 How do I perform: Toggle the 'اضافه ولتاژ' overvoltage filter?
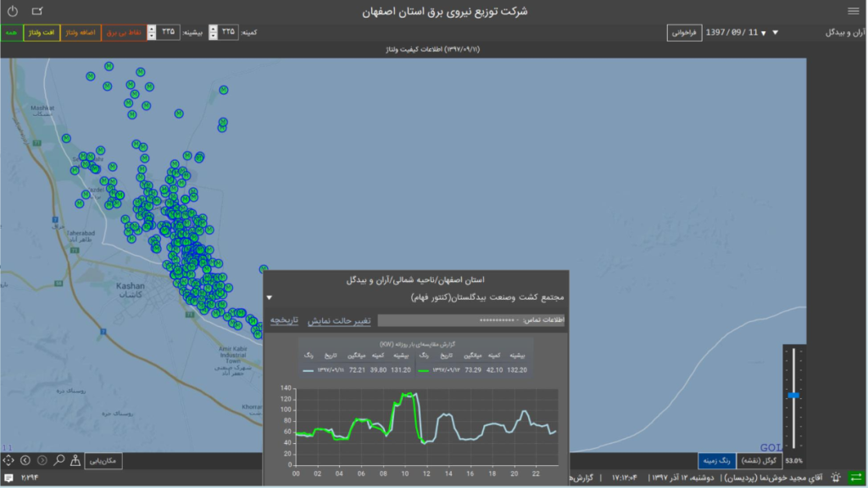(81, 32)
